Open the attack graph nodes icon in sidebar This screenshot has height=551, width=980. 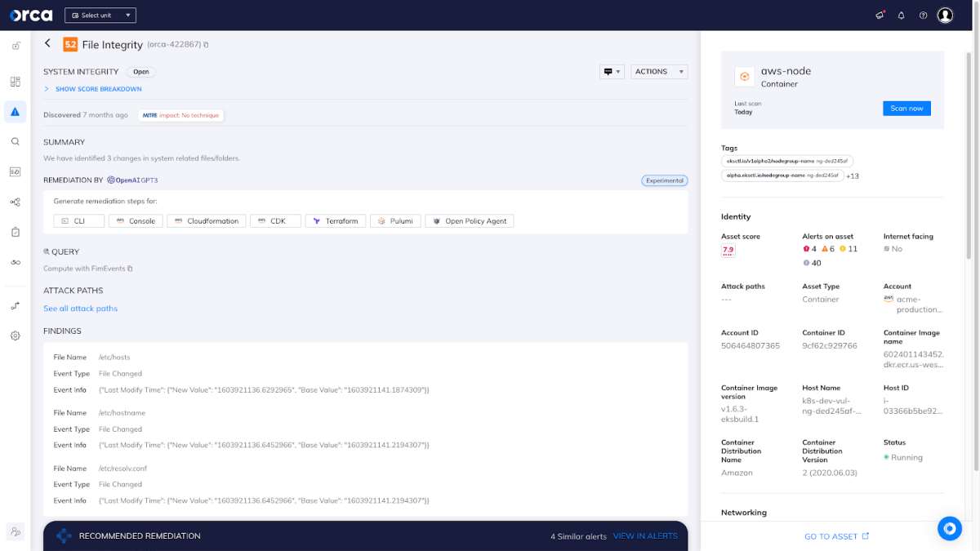[x=15, y=202]
